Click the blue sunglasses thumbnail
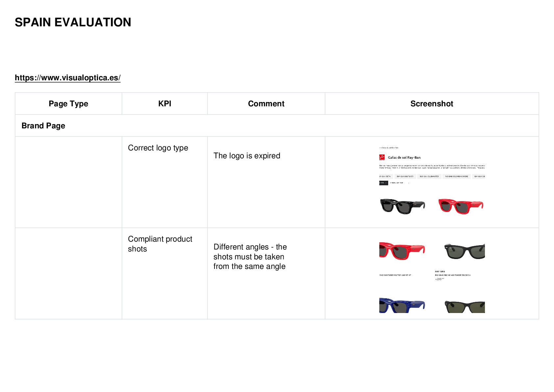Image resolution: width=554 pixels, height=392 pixels. 402,305
